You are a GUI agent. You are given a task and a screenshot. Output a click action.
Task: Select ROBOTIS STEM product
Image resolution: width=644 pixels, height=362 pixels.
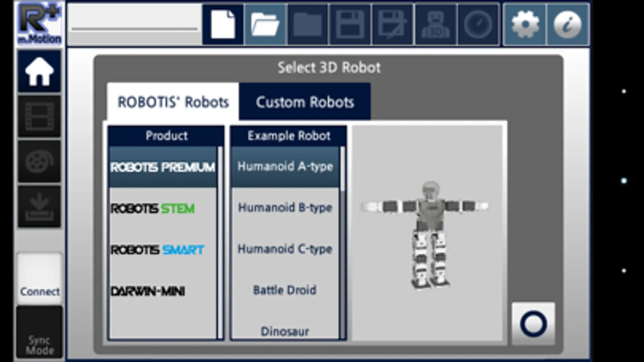pyautogui.click(x=163, y=208)
